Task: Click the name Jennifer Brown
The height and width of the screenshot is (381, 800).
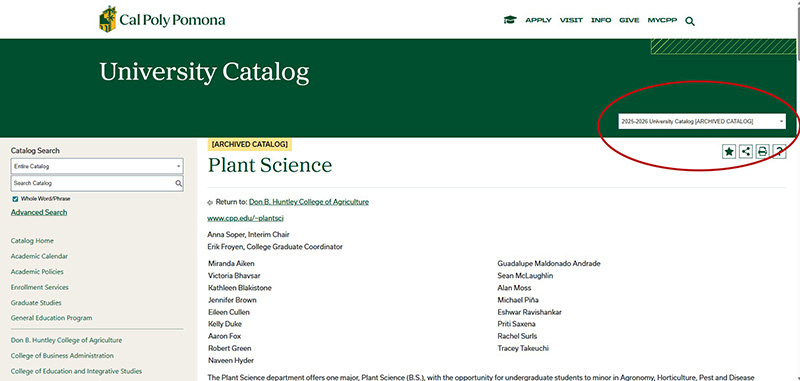Action: (x=232, y=300)
